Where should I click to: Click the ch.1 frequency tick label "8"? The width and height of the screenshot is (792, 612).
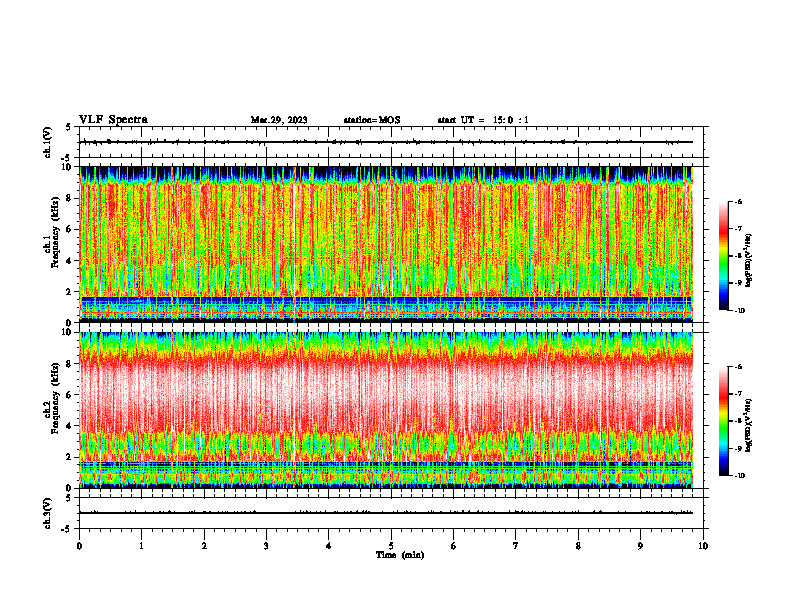[70, 198]
